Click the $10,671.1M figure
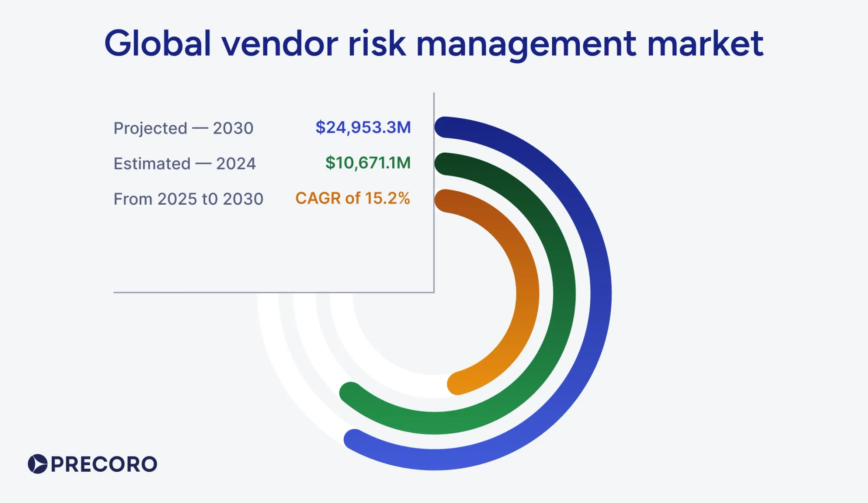 pos(368,163)
